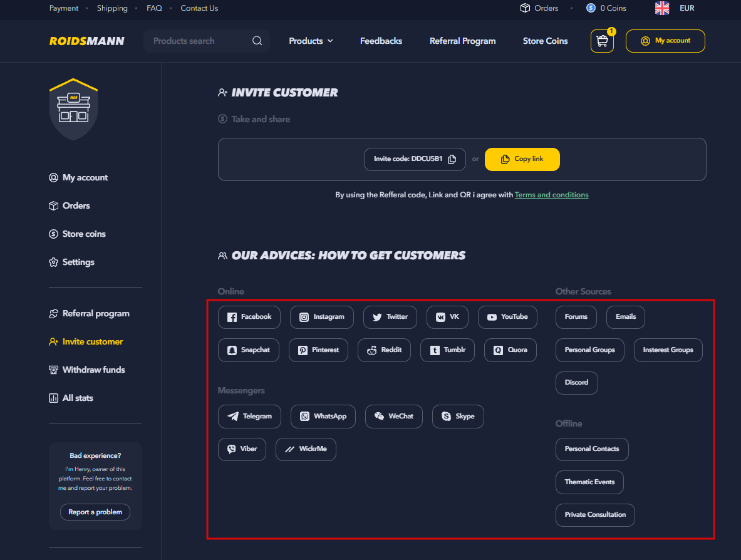Image resolution: width=741 pixels, height=560 pixels.
Task: Open the Terms and conditions link
Action: tap(551, 195)
